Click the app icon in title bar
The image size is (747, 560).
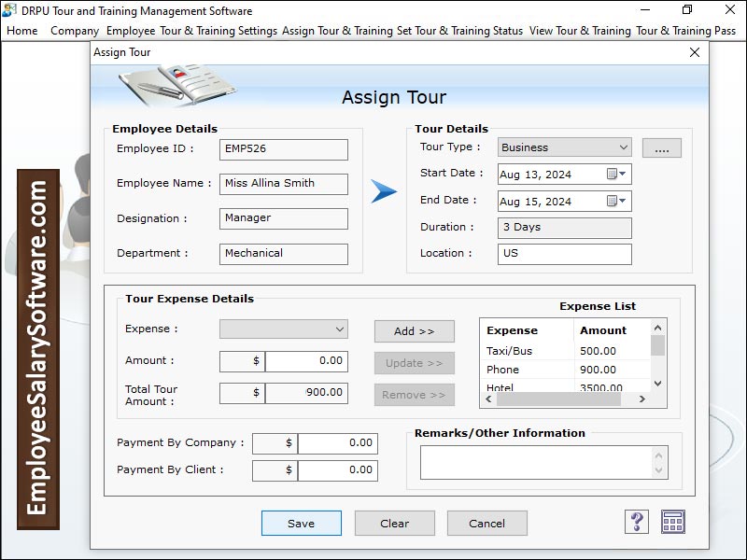point(11,11)
